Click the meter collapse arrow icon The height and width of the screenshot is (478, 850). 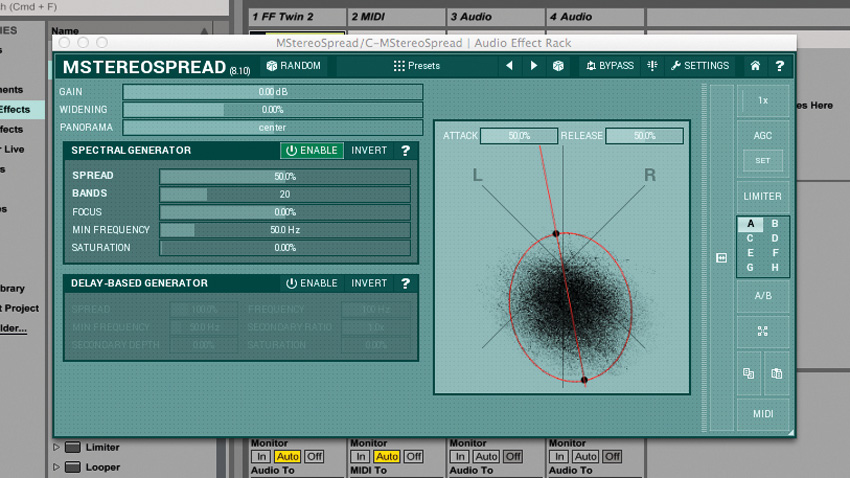pos(722,258)
